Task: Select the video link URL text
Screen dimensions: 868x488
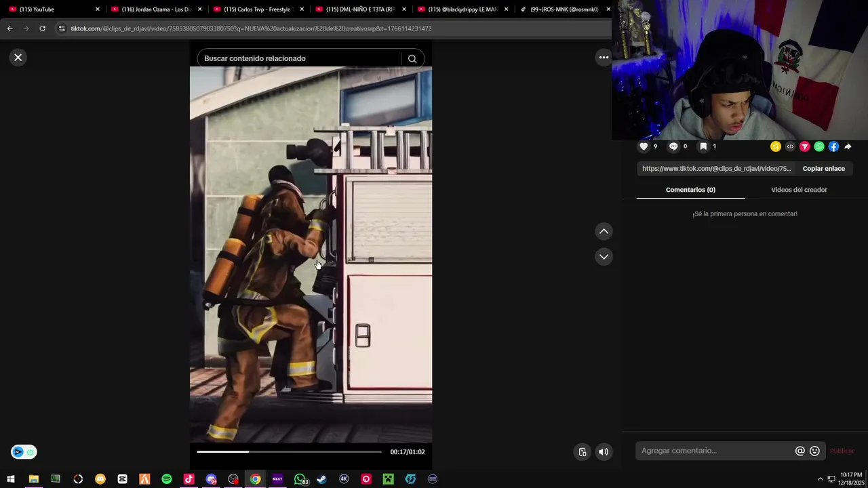Action: coord(716,169)
